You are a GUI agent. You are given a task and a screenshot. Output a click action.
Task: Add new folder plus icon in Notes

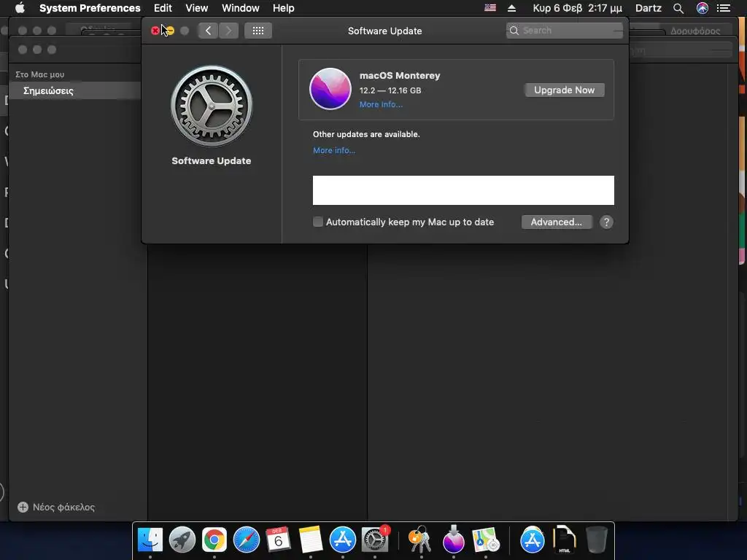[x=23, y=507]
